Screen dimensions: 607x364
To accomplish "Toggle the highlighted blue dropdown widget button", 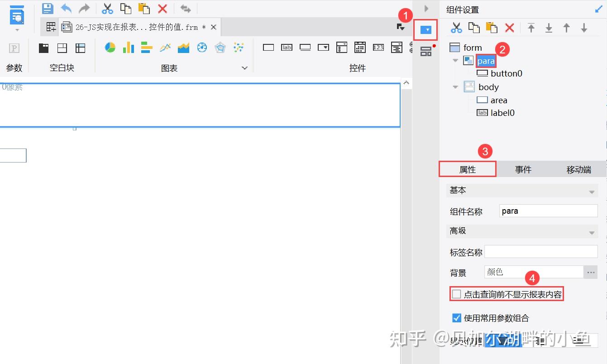I will (x=425, y=30).
